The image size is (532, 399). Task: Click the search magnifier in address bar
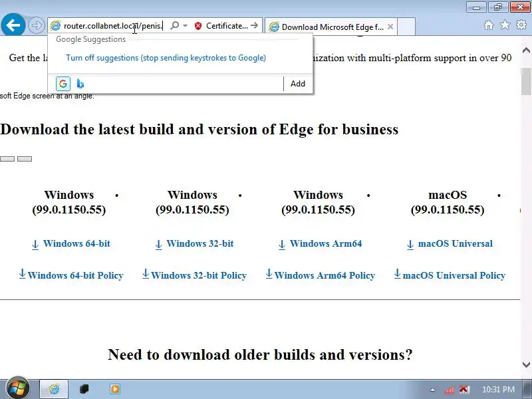coord(175,25)
